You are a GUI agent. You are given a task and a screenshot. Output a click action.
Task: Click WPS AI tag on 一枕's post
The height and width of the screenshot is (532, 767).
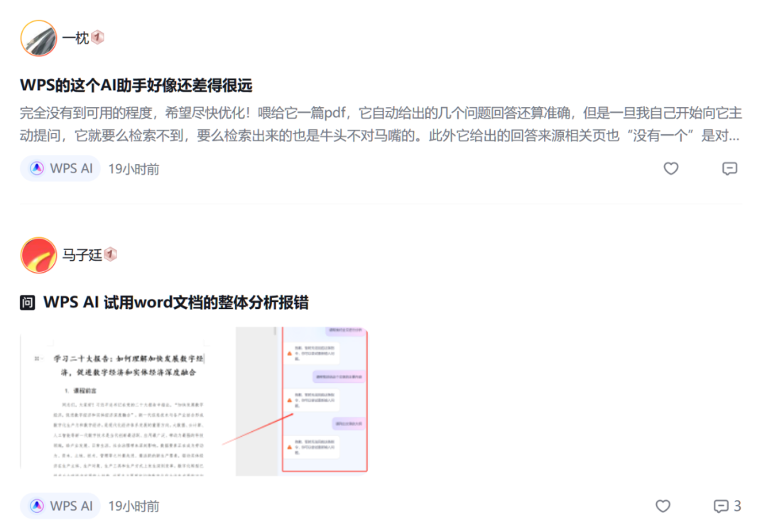coord(60,168)
